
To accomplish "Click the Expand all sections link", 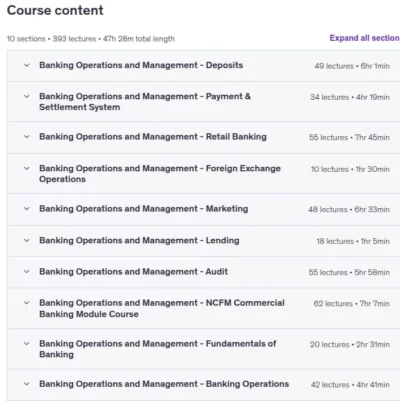I will [x=365, y=38].
